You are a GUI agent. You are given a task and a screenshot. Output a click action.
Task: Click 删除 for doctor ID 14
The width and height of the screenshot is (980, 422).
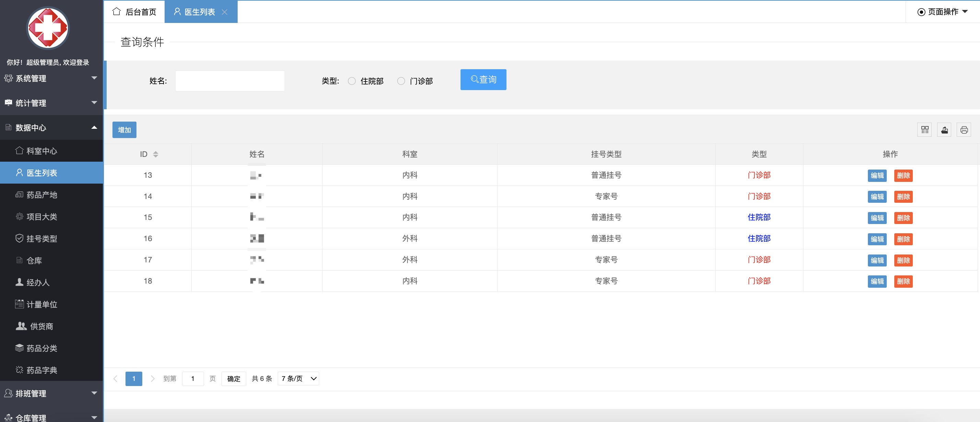[x=903, y=197]
